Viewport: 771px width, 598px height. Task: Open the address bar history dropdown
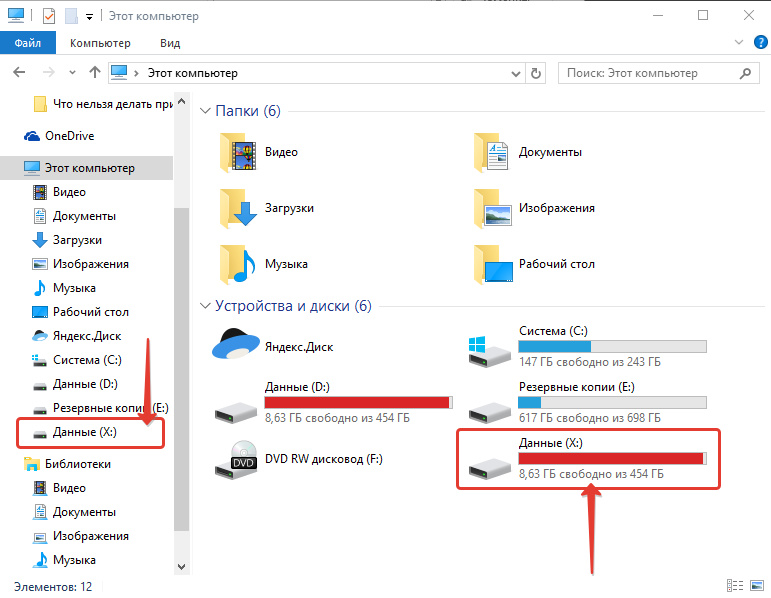tap(515, 74)
